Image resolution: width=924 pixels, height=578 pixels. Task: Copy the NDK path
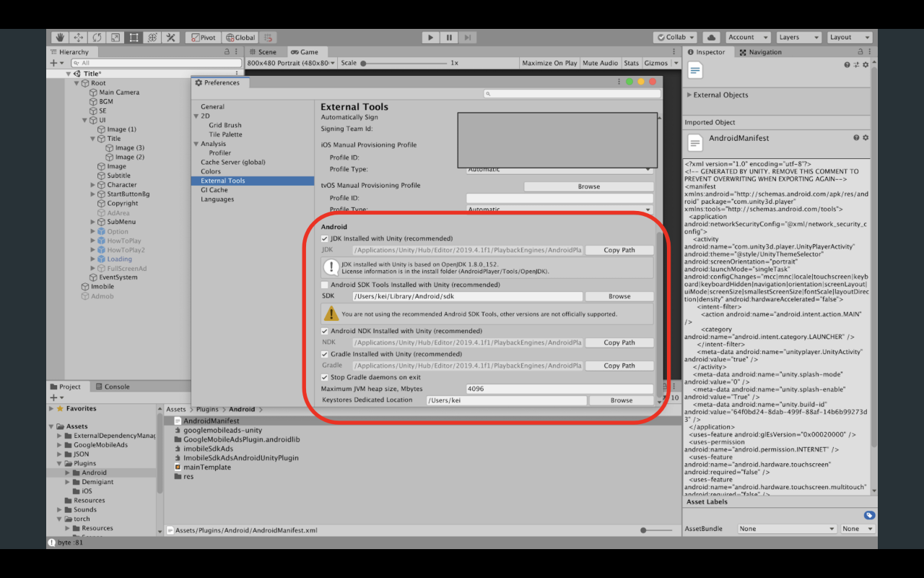[619, 342]
